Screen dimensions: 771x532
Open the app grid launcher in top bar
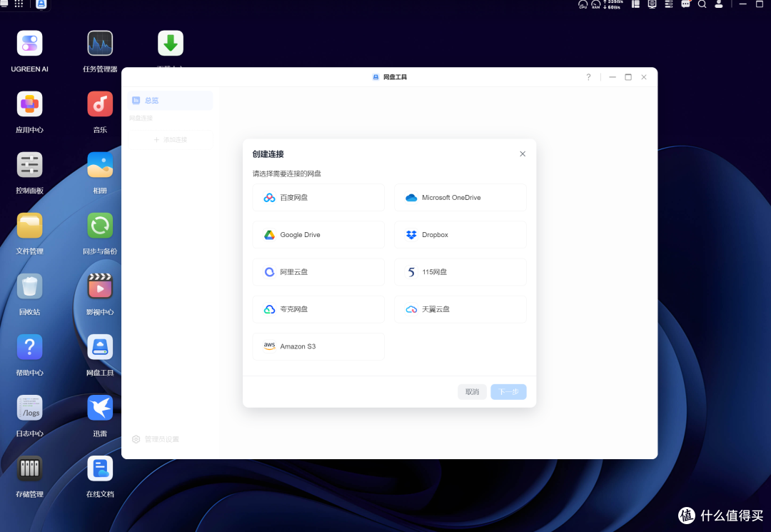[19, 4]
